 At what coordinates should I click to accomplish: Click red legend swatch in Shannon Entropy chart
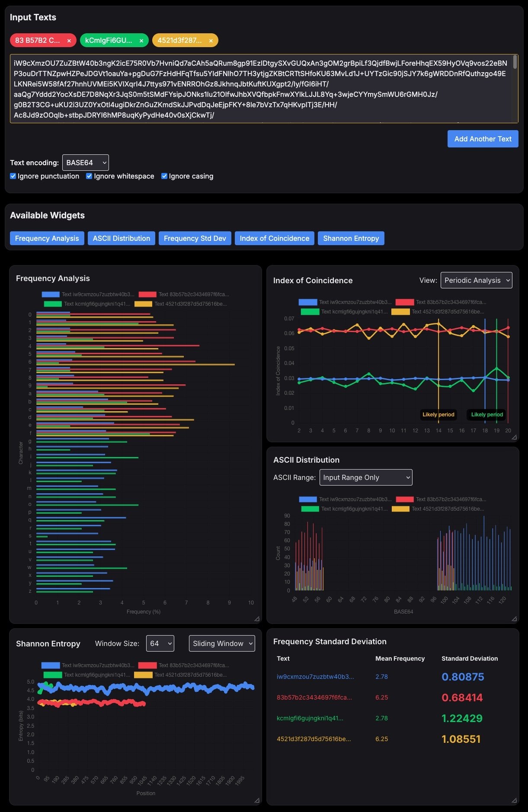147,665
